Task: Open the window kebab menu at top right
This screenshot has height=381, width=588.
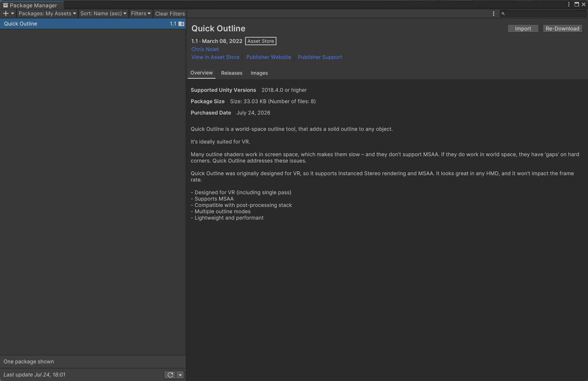Action: 568,4
